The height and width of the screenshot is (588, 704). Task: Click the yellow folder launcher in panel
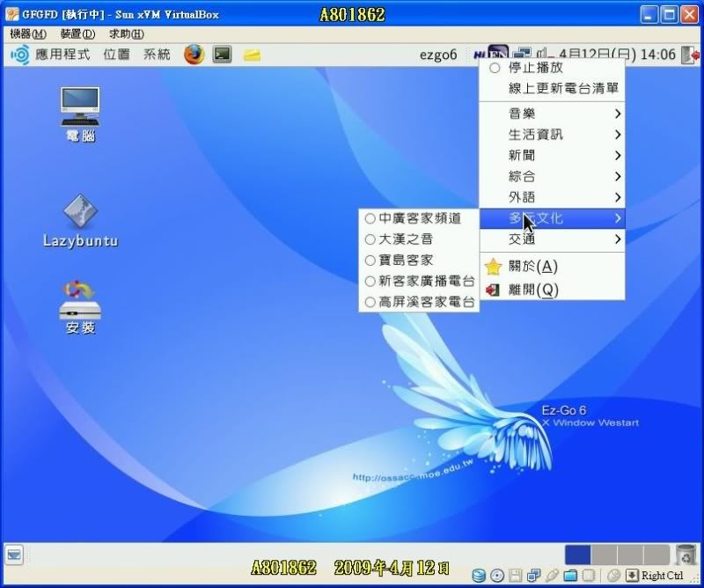tap(252, 55)
